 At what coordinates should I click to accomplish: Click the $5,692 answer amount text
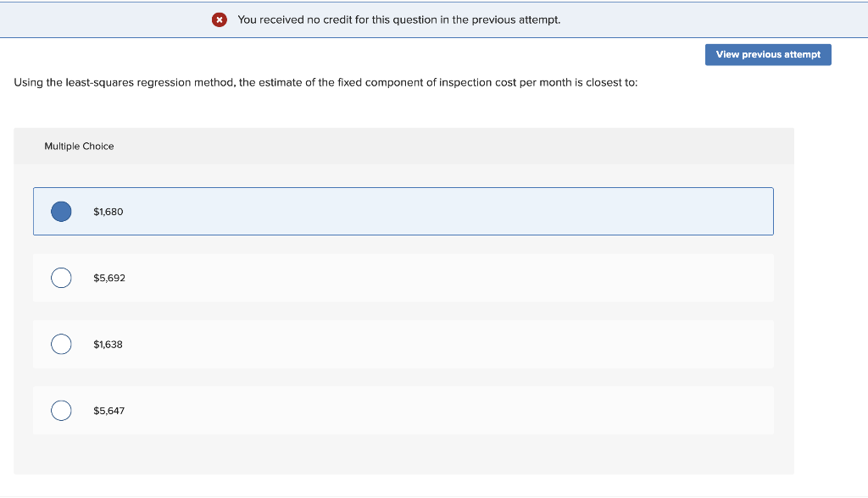(x=109, y=278)
